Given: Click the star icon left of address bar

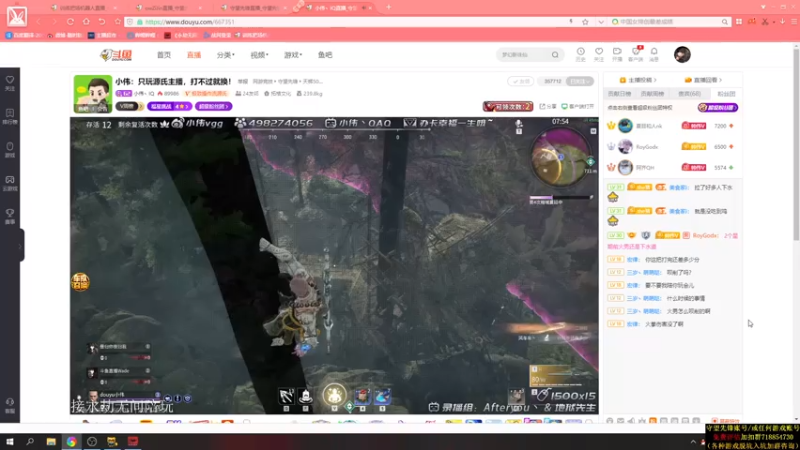Looking at the screenshot, I should pos(118,22).
